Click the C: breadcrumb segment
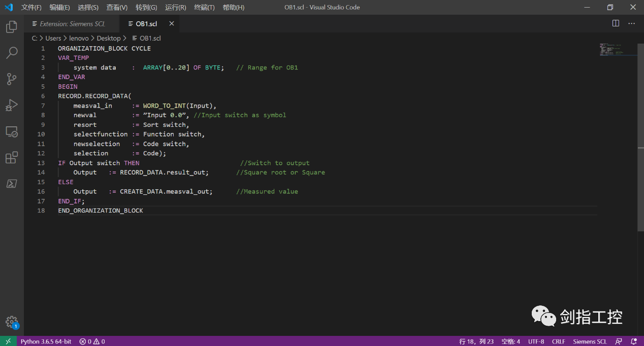The image size is (644, 346). 35,38
